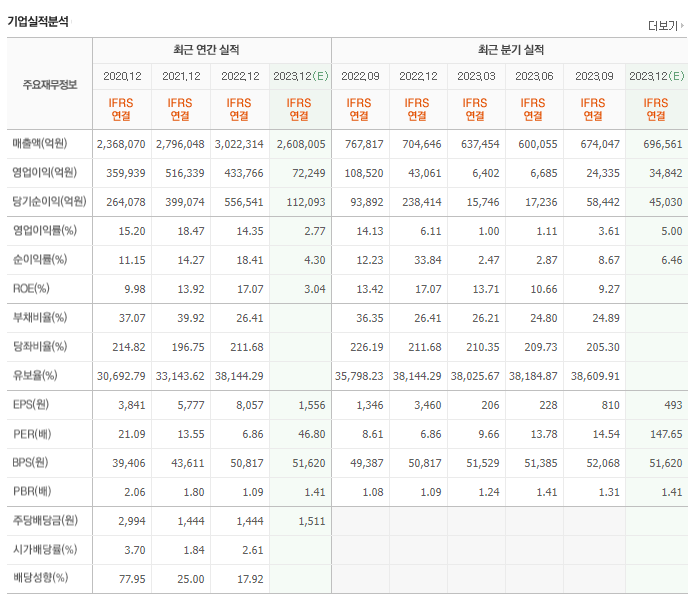697x598 pixels.
Task: Select the 2023.09 quarterly column header
Action: (x=594, y=76)
